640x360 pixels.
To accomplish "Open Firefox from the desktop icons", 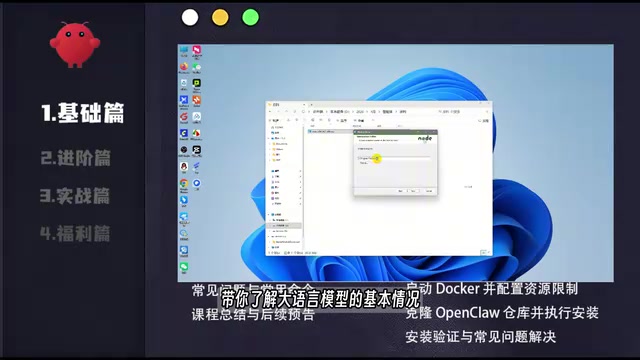I will (184, 68).
